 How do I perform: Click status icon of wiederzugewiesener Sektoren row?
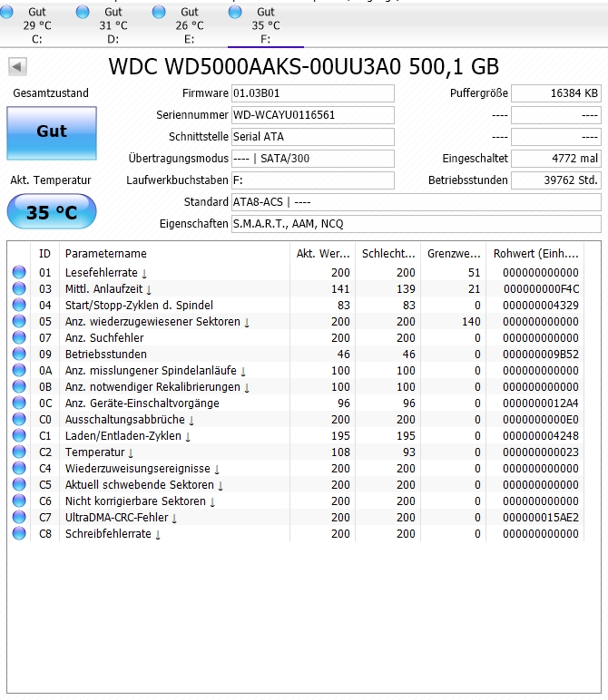[x=19, y=321]
